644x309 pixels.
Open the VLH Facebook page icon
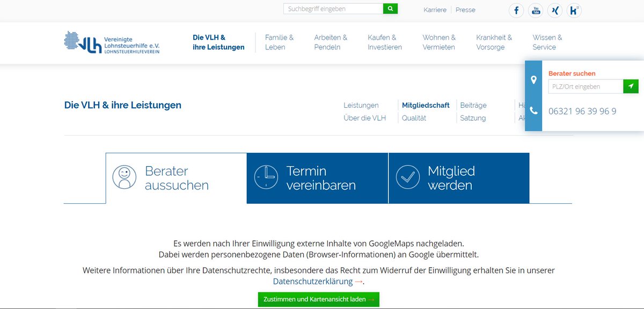pos(516,10)
